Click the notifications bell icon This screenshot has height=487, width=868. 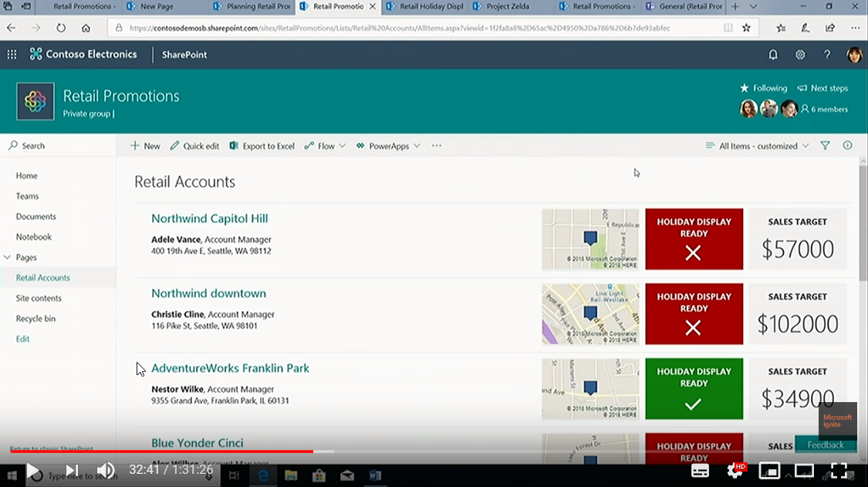pyautogui.click(x=773, y=55)
